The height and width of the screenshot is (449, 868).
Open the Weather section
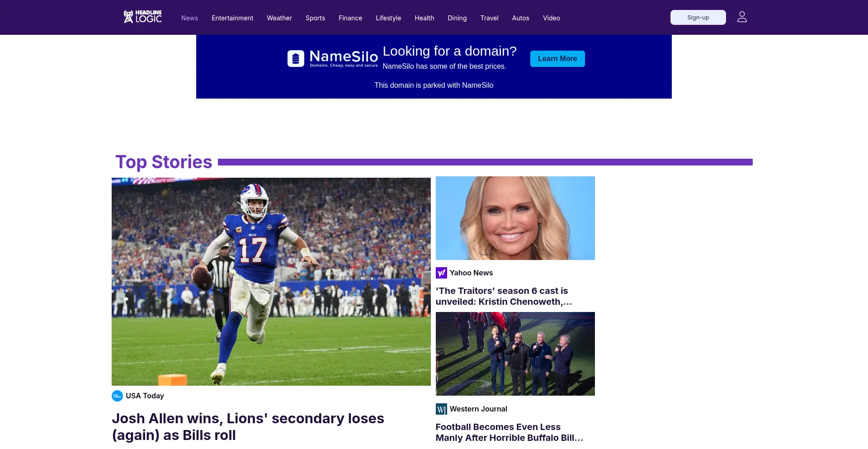[279, 18]
